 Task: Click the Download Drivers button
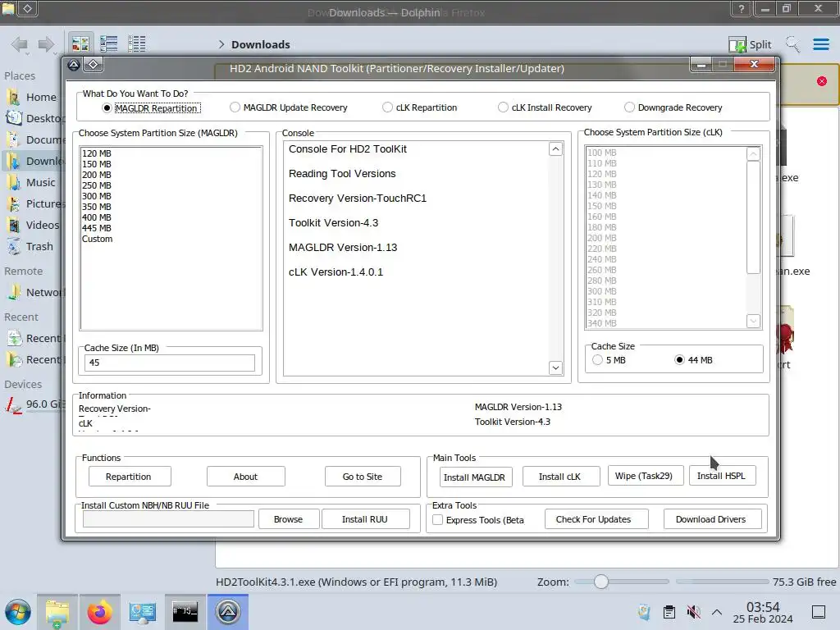click(x=712, y=519)
